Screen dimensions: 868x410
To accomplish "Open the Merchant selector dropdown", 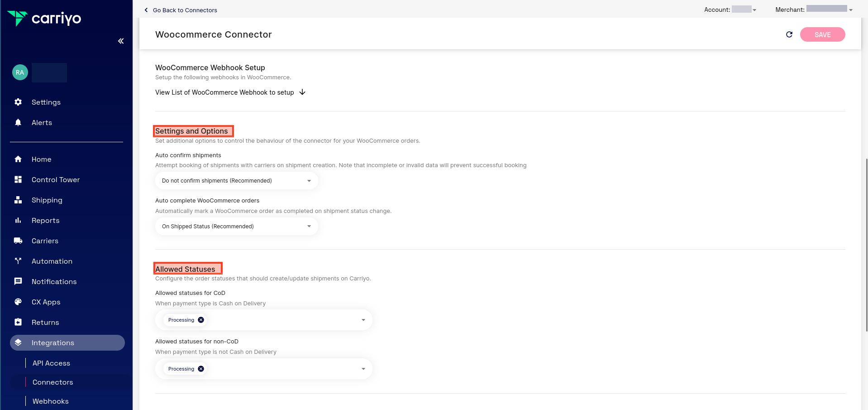I will tap(830, 10).
